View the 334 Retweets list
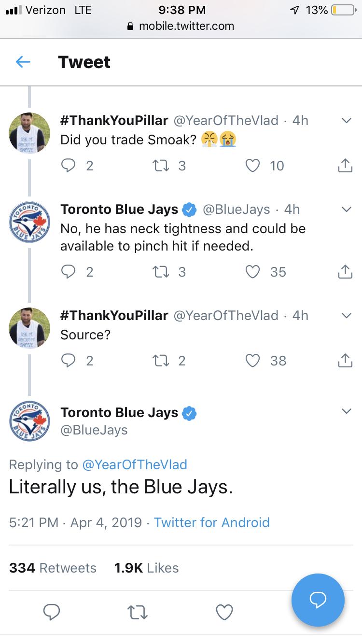 point(53,568)
